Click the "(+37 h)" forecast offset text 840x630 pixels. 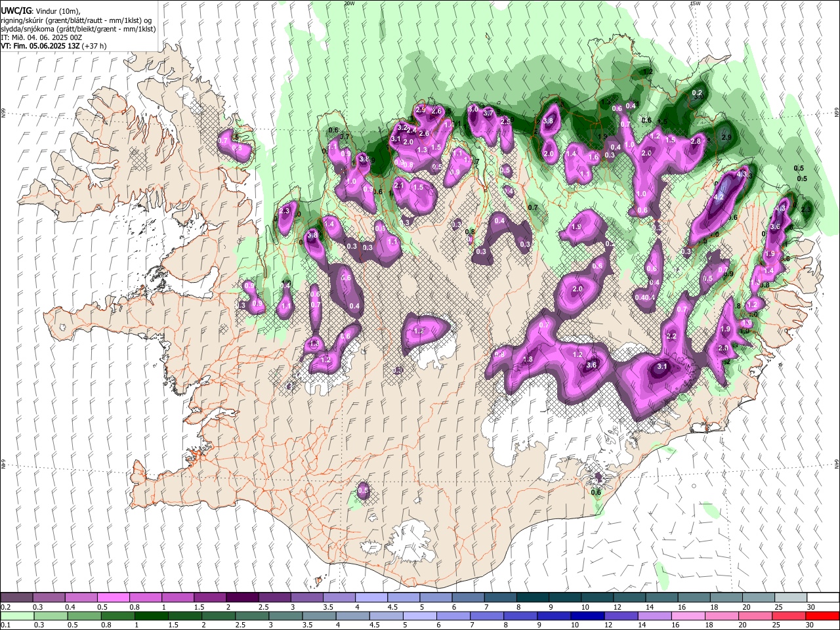point(94,46)
